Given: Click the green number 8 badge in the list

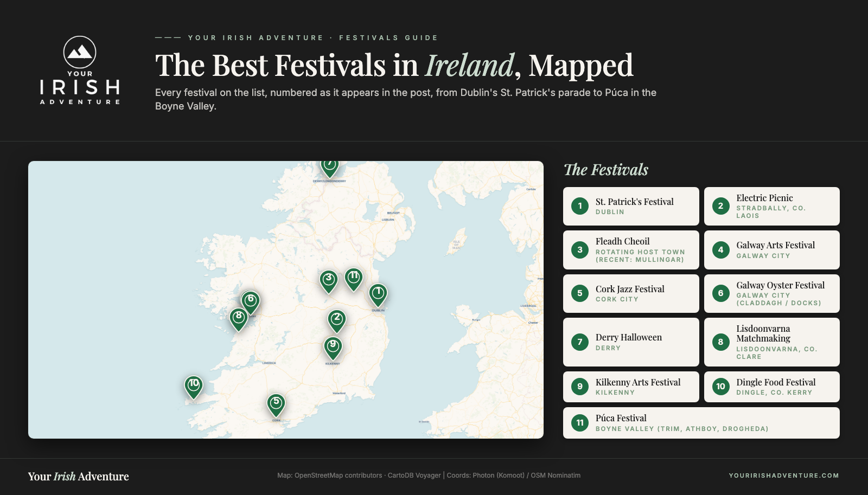Looking at the screenshot, I should 720,342.
